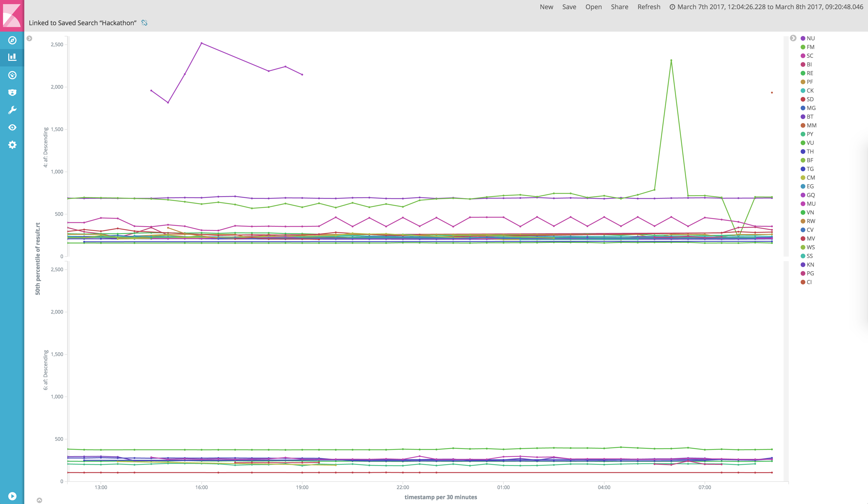Toggle the NU series in legend
The image size is (868, 504).
[810, 38]
